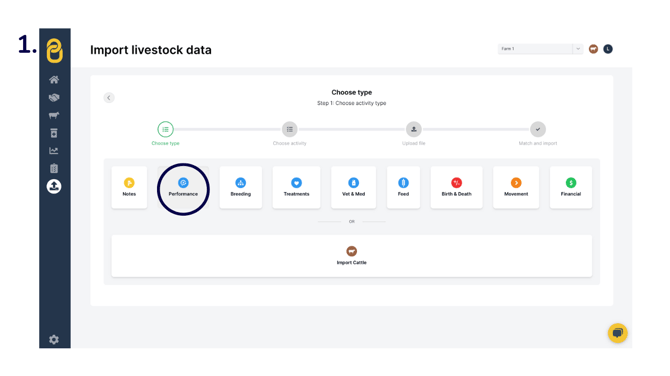The image size is (670, 376).
Task: Open the user avatar in header
Action: tap(608, 49)
